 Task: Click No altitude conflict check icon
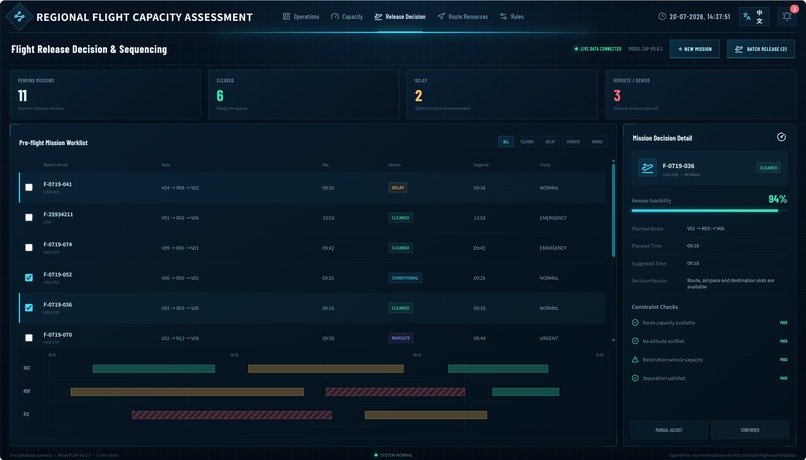635,341
